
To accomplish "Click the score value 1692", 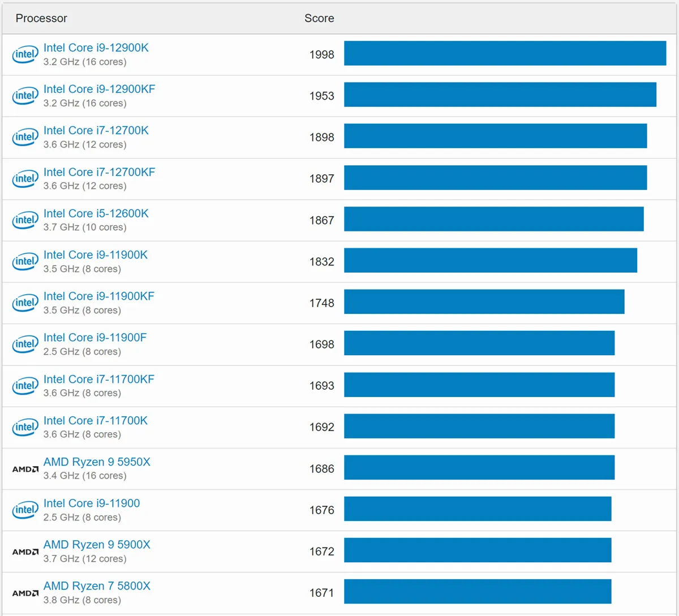I will pyautogui.click(x=322, y=427).
